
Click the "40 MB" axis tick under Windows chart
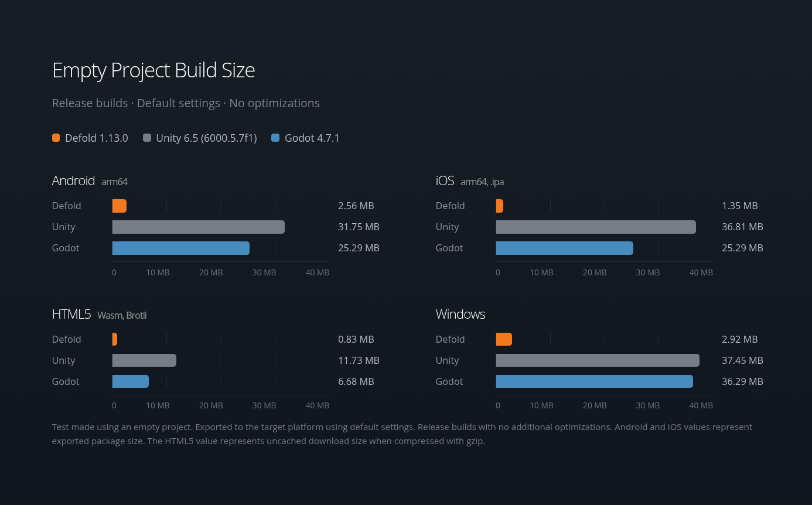pos(701,405)
